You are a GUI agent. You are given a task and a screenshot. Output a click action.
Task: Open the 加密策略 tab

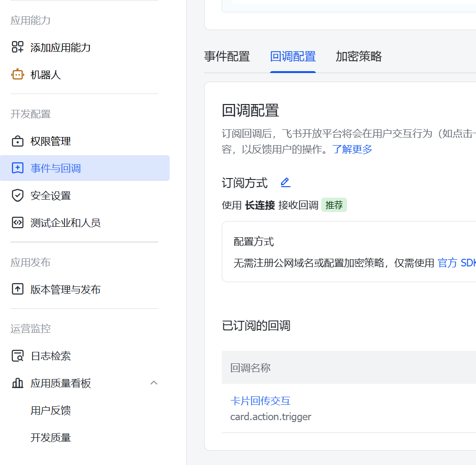(358, 57)
